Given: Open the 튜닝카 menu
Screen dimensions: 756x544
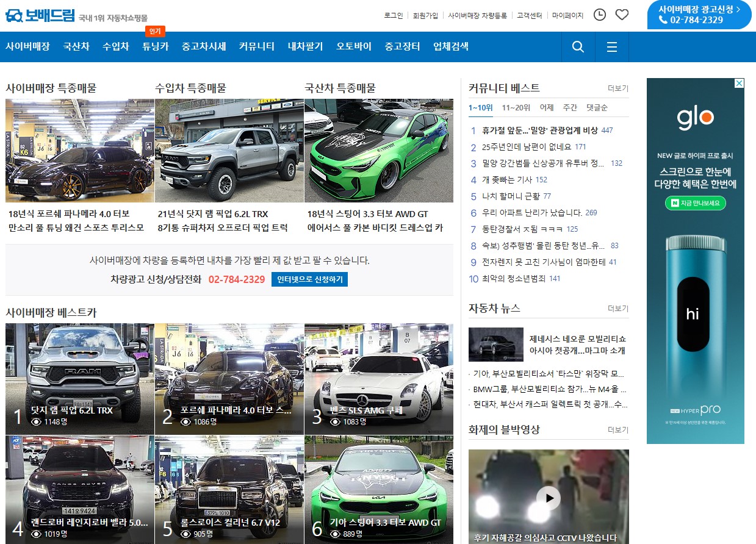Looking at the screenshot, I should tap(156, 46).
